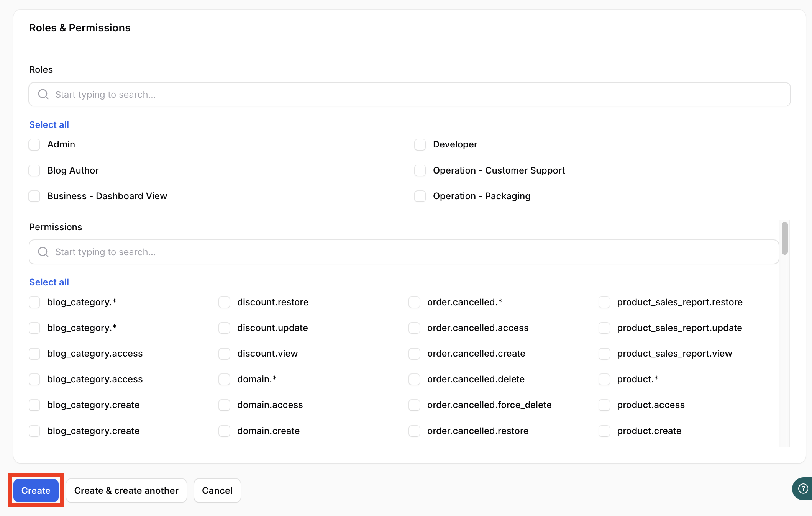Enable discount.restore permission

[224, 302]
